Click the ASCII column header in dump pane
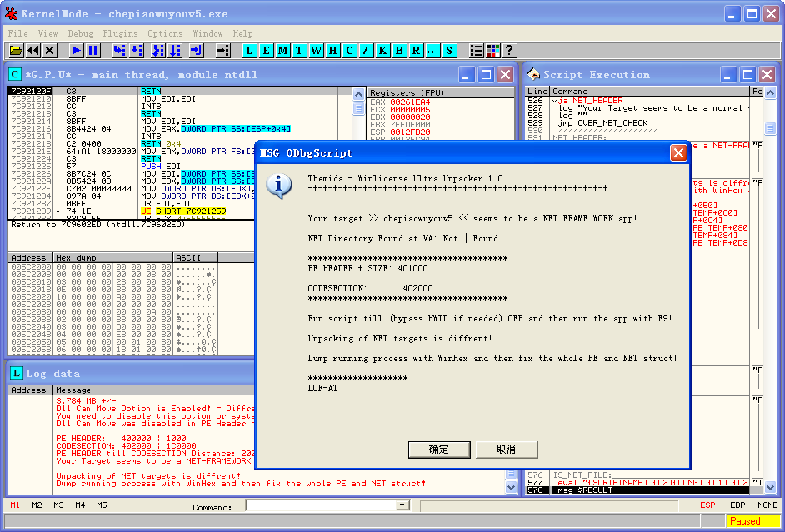This screenshot has height=532, width=785. click(195, 257)
